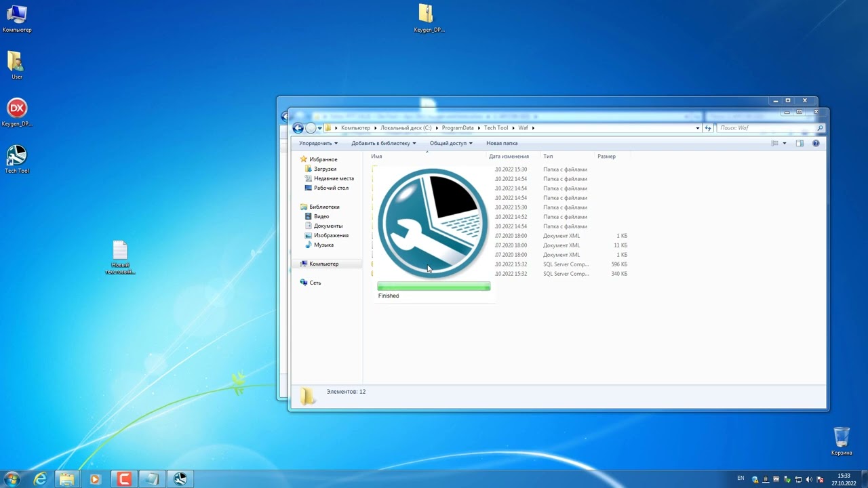Open the media player taskbar icon
Viewport: 868px width, 488px height.
[x=95, y=479]
